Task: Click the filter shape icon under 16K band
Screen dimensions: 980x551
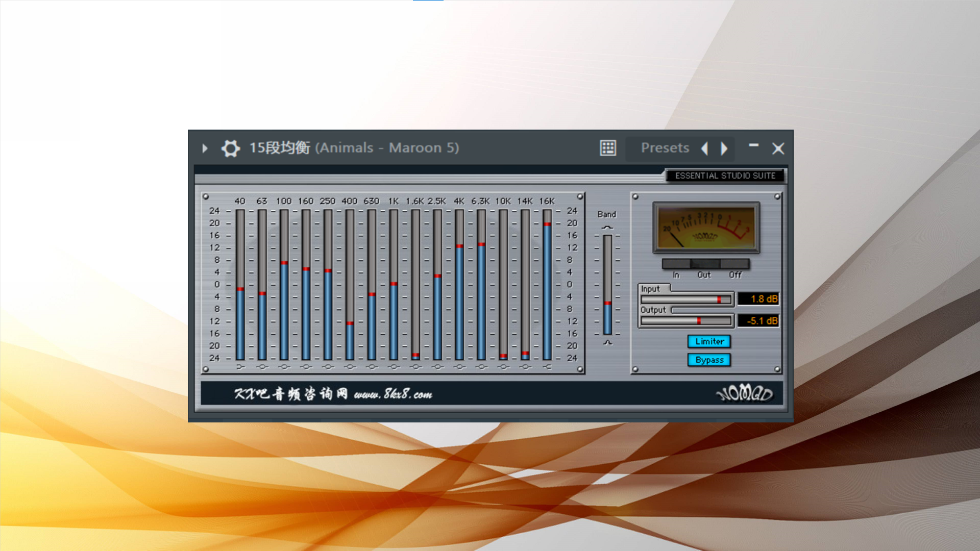Action: (548, 366)
